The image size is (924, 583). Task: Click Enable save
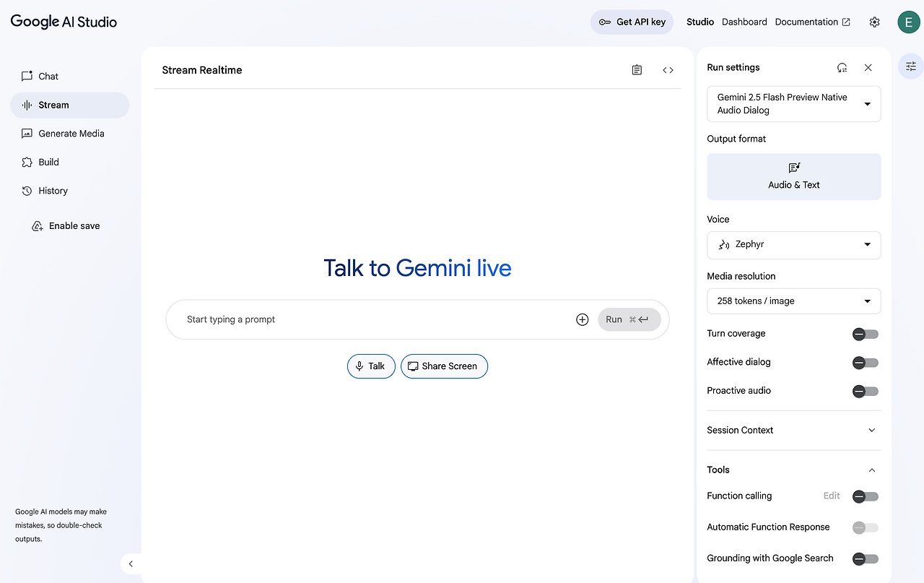(x=66, y=226)
